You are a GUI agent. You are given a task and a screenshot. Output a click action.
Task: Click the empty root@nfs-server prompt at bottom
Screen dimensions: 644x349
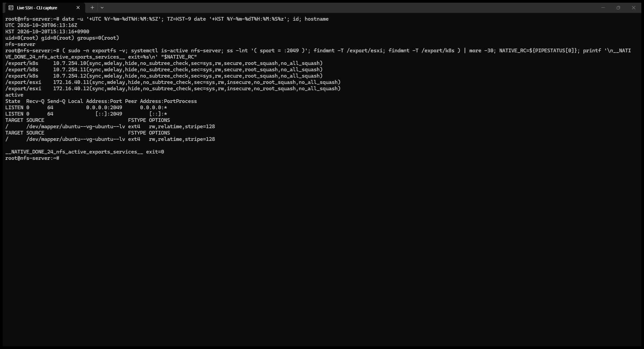click(32, 158)
